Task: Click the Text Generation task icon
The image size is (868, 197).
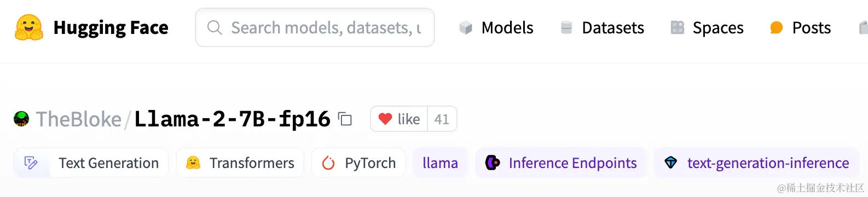Action: coord(31,163)
